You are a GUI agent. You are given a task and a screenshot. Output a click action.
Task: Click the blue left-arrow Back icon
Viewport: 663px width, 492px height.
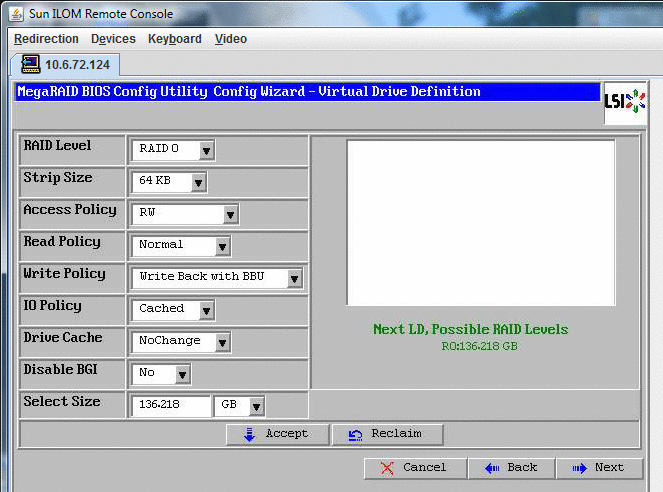pyautogui.click(x=492, y=468)
